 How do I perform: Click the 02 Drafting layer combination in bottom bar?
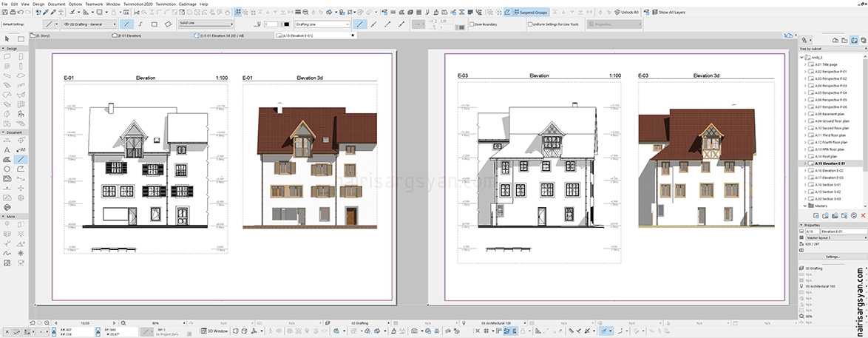click(x=360, y=322)
